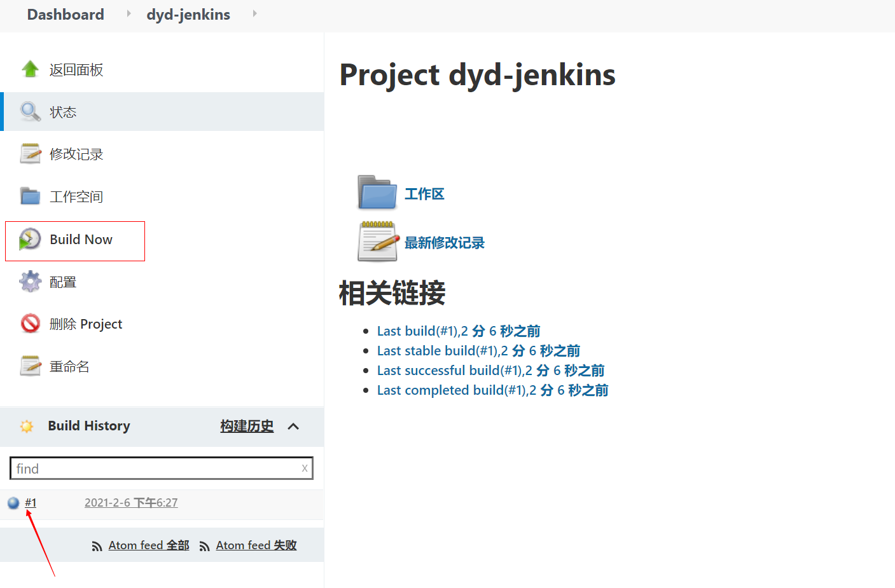Go to Dashboard breadcrumb
The image size is (895, 588).
click(x=66, y=15)
